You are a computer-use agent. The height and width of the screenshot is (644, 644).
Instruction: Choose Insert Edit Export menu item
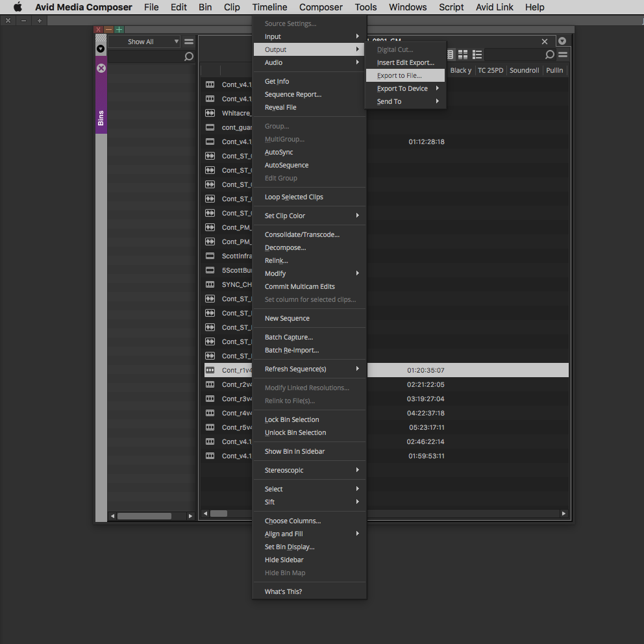pyautogui.click(x=405, y=62)
